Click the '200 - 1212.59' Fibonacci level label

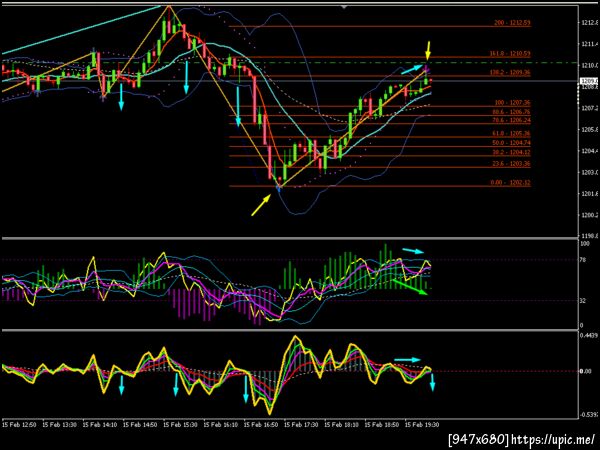point(512,23)
